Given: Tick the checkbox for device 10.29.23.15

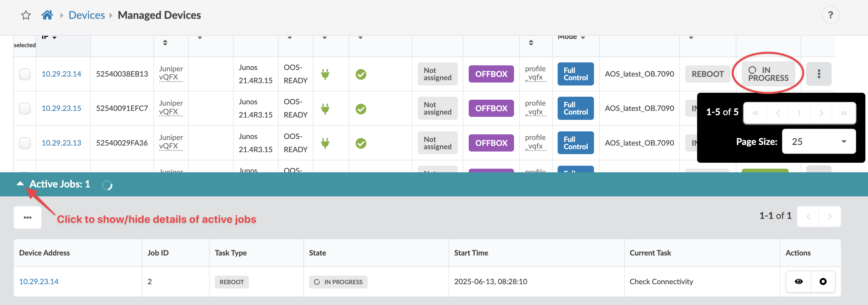Looking at the screenshot, I should coord(25,108).
